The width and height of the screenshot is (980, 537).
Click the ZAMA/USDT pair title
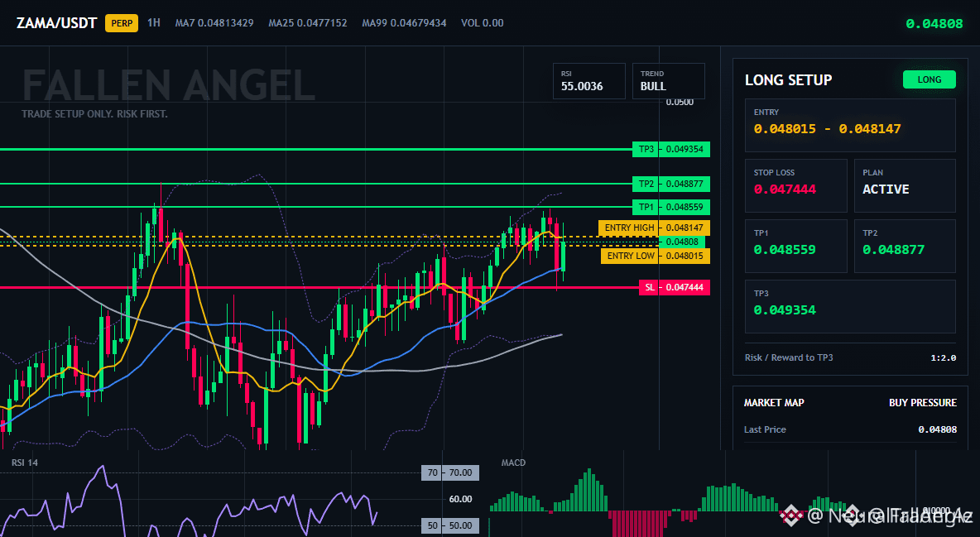57,23
